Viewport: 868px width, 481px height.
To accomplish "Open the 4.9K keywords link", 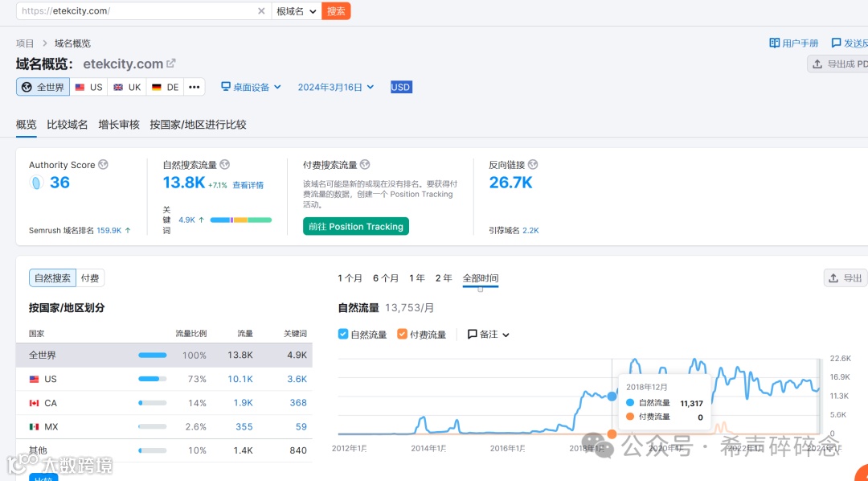I will coord(187,220).
